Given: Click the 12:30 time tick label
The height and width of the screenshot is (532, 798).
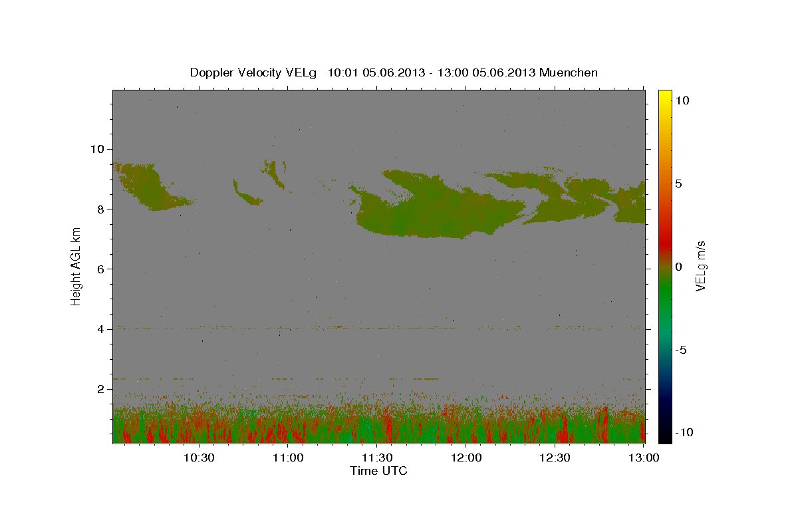Looking at the screenshot, I should pos(555,458).
